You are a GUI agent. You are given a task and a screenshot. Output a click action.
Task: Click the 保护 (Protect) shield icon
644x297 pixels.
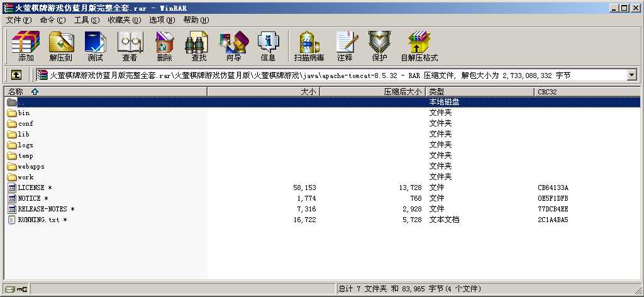coord(379,46)
